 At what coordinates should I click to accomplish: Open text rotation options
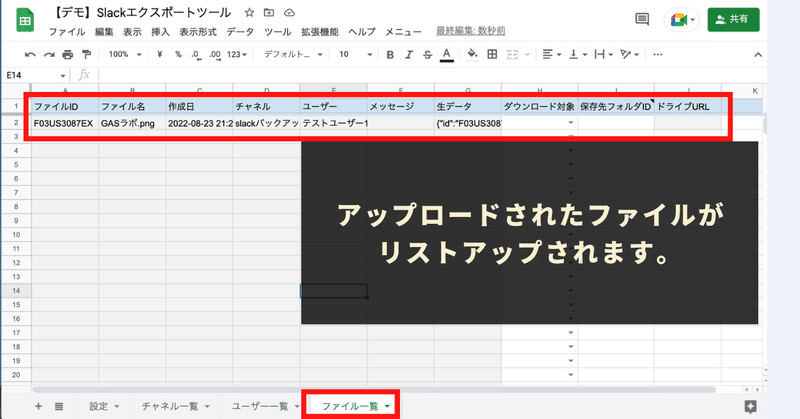coord(629,54)
